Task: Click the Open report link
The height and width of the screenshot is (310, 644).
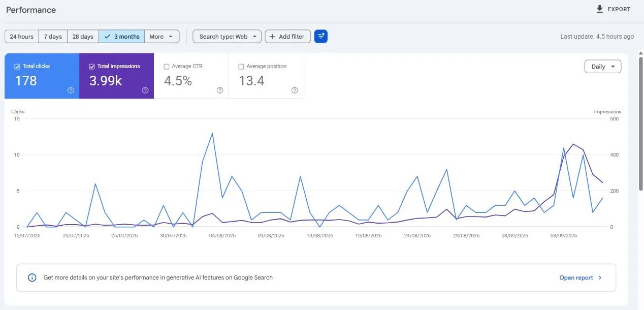Action: (576, 277)
